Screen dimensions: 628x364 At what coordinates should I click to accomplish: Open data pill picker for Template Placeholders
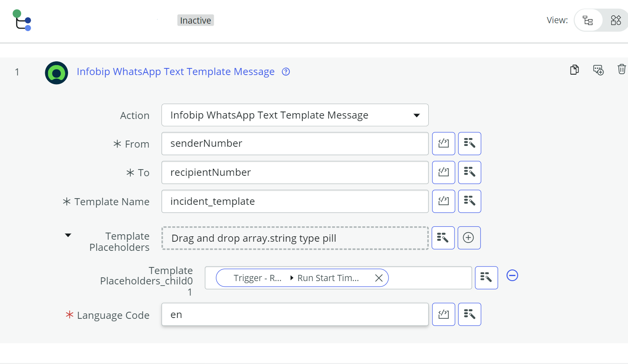pos(443,238)
